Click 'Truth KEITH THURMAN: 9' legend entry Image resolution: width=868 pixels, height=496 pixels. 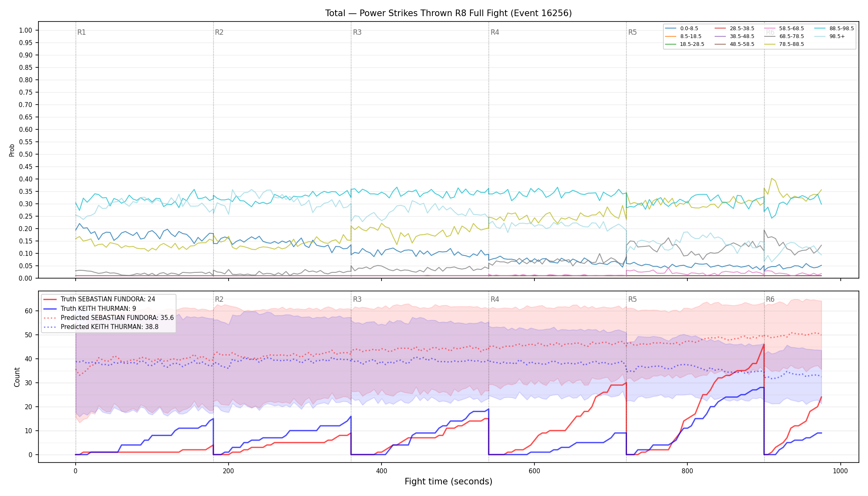[90, 308]
